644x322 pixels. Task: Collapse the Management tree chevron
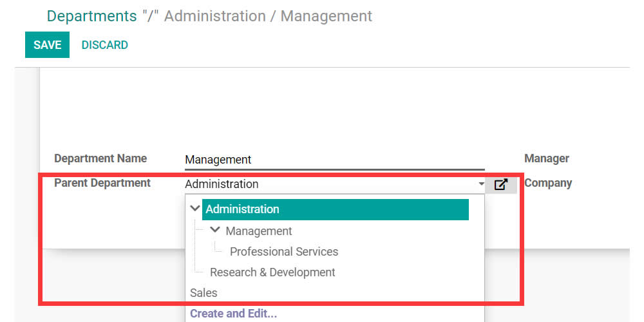tap(215, 230)
